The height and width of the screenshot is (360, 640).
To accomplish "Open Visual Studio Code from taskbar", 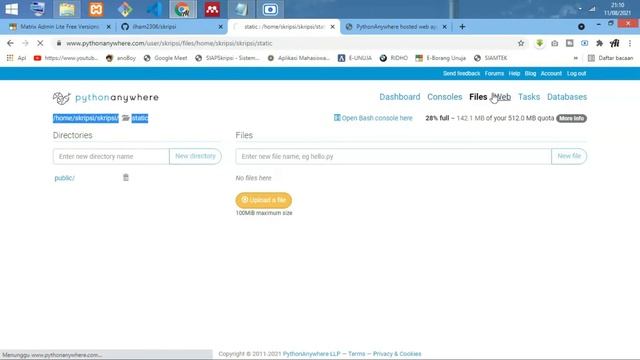I will [154, 9].
